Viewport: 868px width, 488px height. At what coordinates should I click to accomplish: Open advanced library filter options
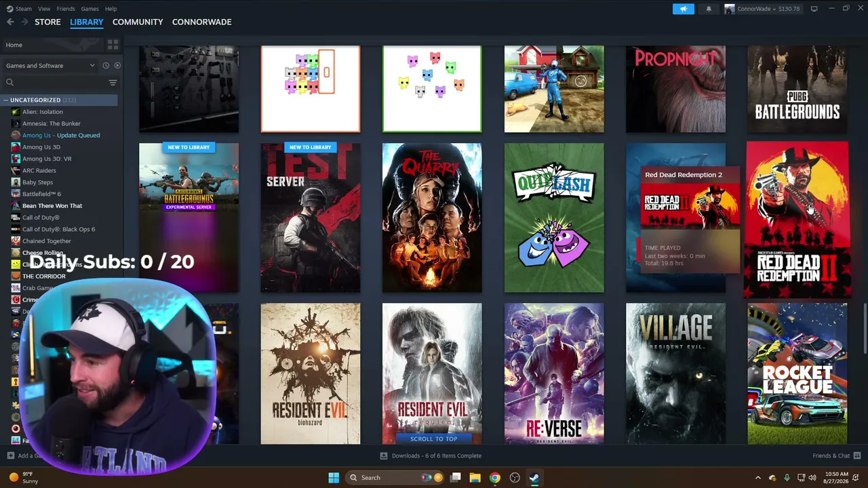pyautogui.click(x=113, y=83)
